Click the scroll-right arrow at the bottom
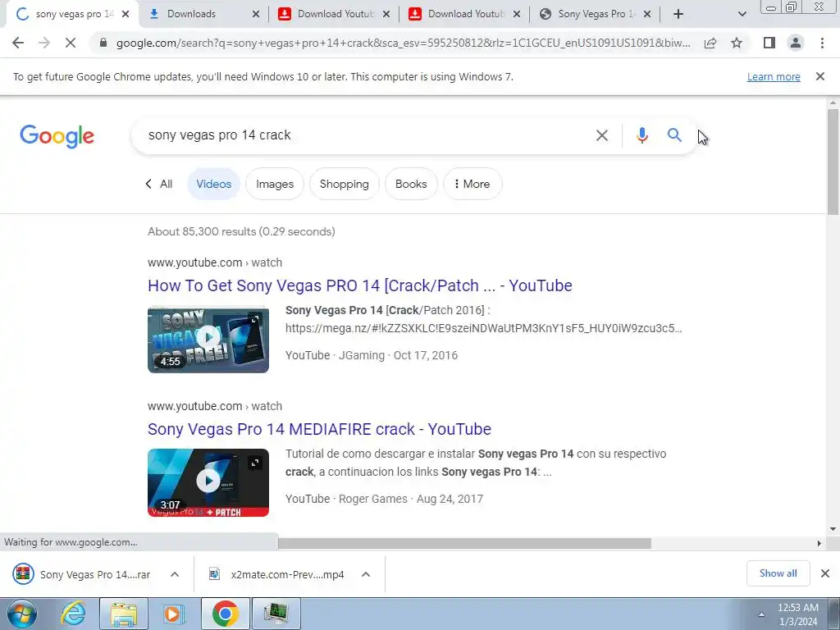 point(819,543)
